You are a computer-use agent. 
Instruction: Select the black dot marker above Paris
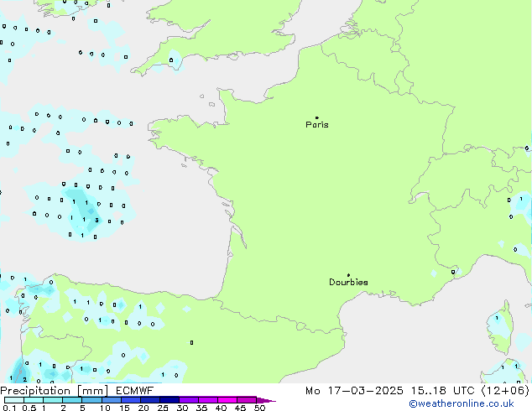[317, 117]
